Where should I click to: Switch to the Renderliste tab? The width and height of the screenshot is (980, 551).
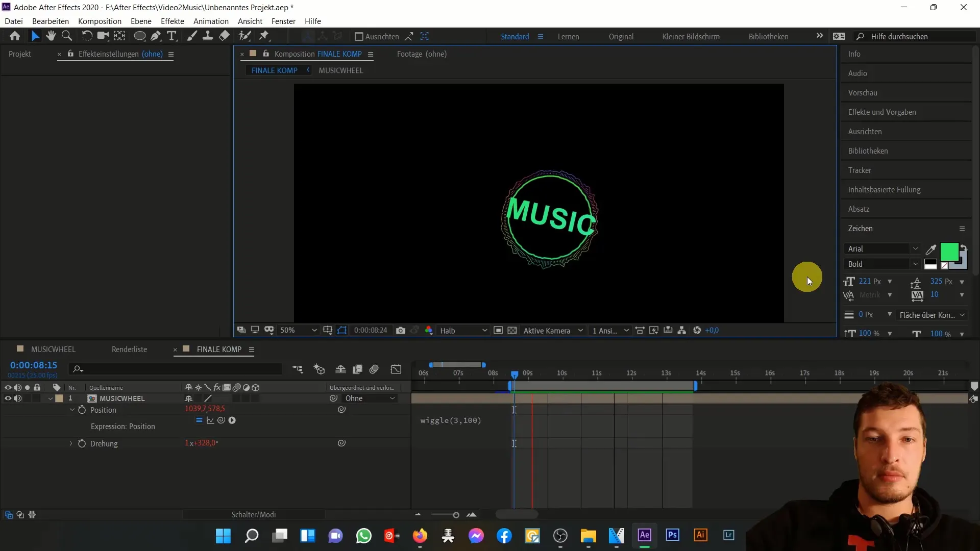click(129, 349)
